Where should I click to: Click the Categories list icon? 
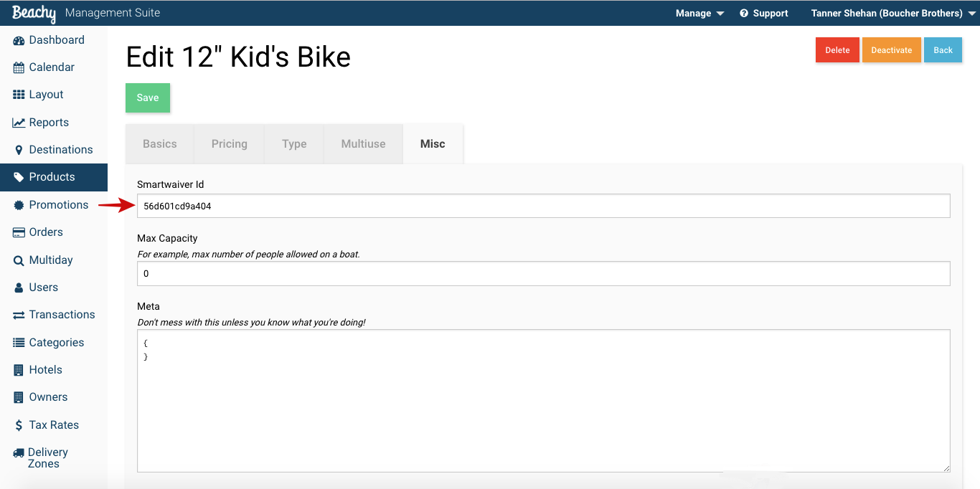[19, 343]
